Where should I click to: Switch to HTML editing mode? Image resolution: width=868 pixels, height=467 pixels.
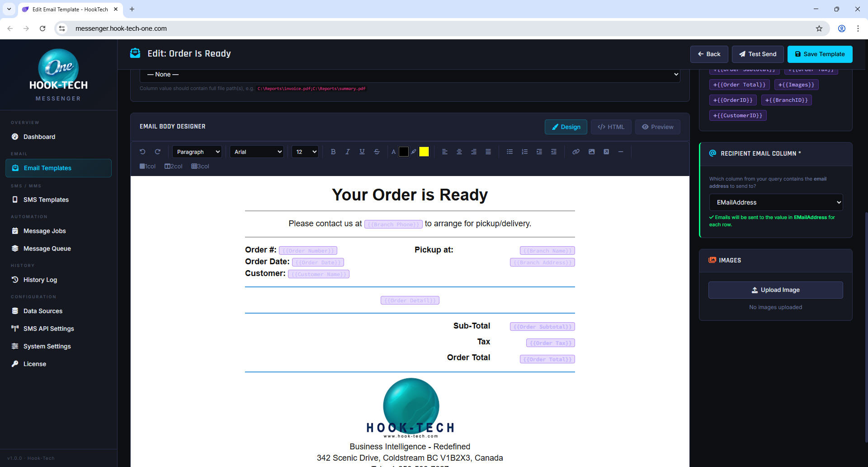click(611, 127)
